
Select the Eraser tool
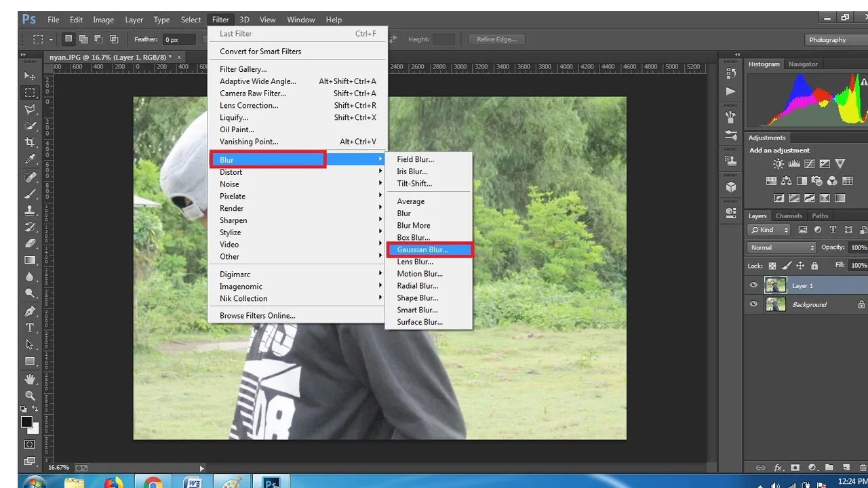tap(30, 243)
